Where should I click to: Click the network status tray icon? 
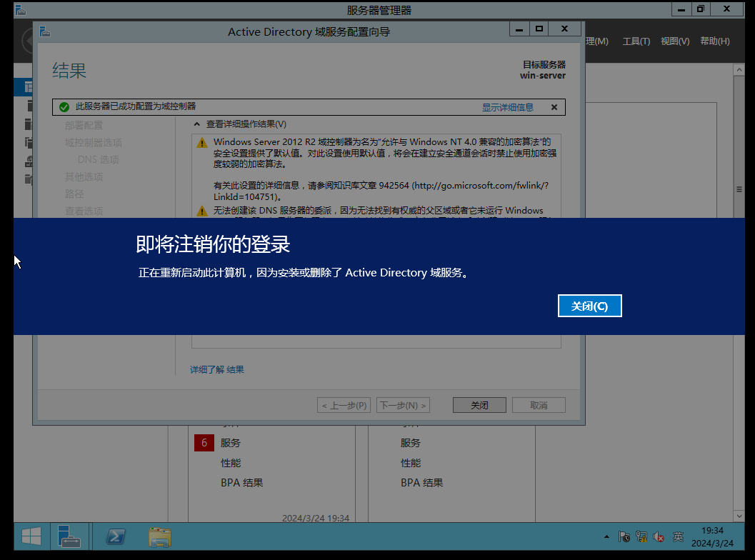(641, 536)
